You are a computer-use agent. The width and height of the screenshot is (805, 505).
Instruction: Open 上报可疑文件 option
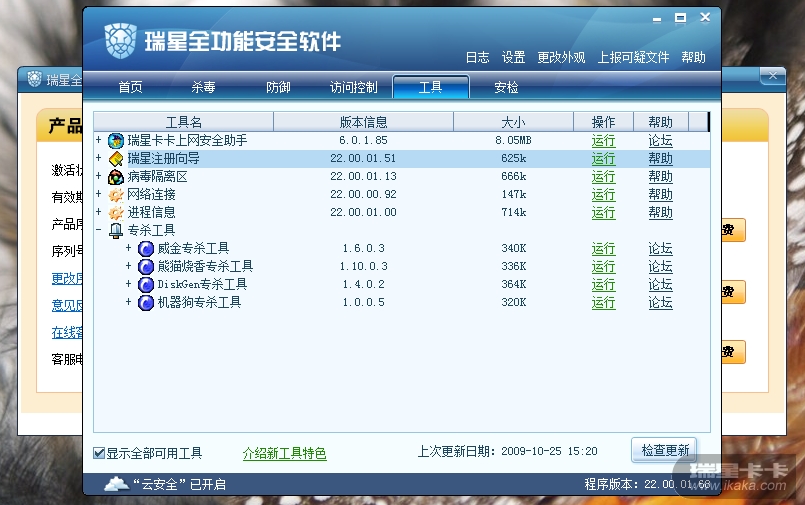pos(633,57)
